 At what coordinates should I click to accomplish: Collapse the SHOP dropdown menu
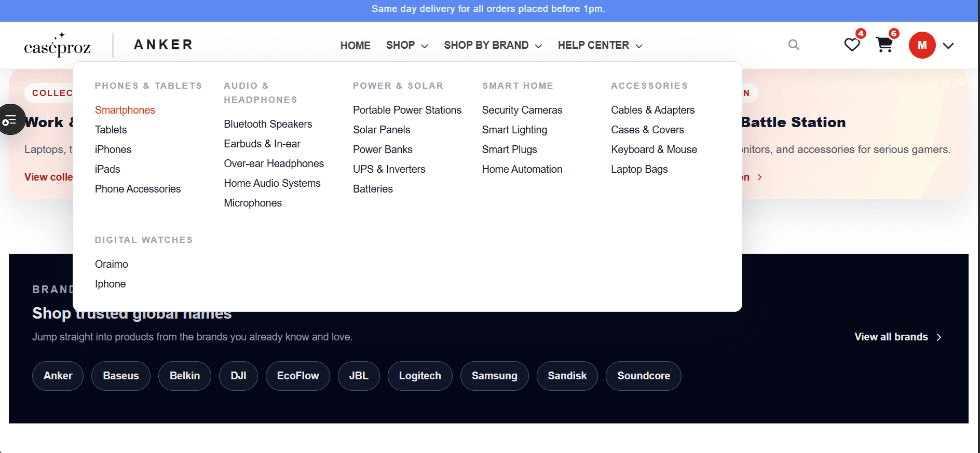(407, 46)
